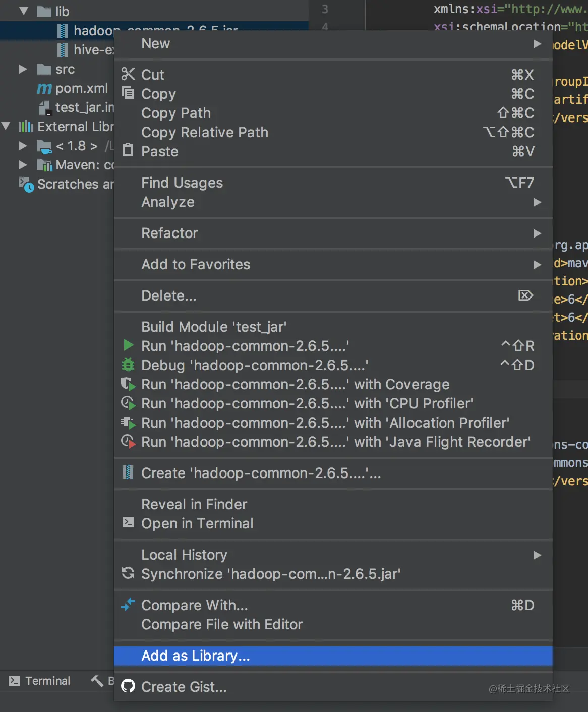Click the Open in Terminal menu entry
Screen dimensions: 588x712
click(x=333, y=523)
